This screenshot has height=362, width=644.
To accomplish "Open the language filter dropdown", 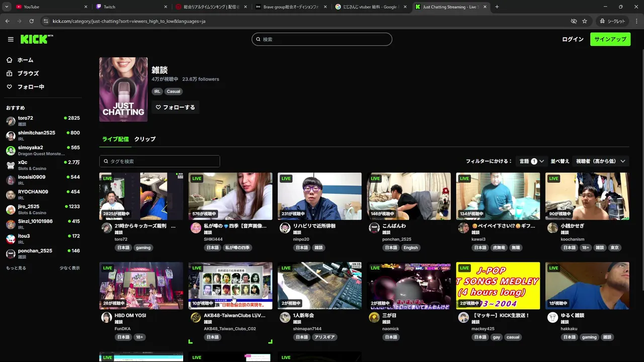I will pyautogui.click(x=532, y=161).
